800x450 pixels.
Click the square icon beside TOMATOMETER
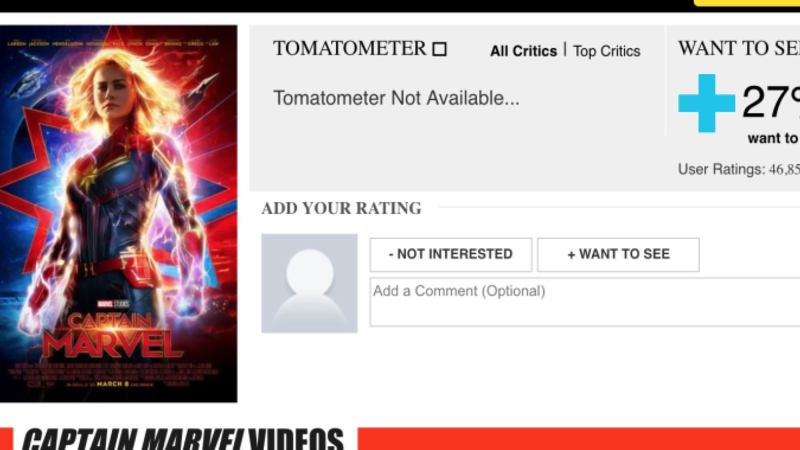pos(439,49)
